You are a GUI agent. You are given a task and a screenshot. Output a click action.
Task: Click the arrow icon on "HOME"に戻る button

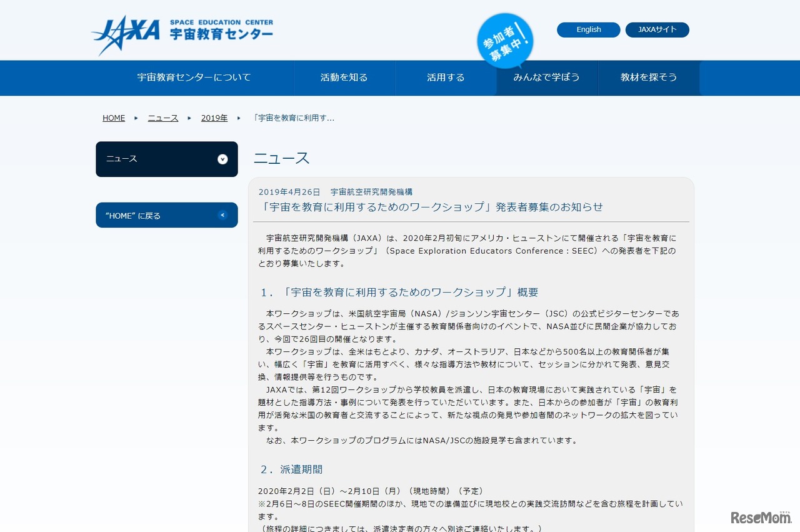point(222,215)
